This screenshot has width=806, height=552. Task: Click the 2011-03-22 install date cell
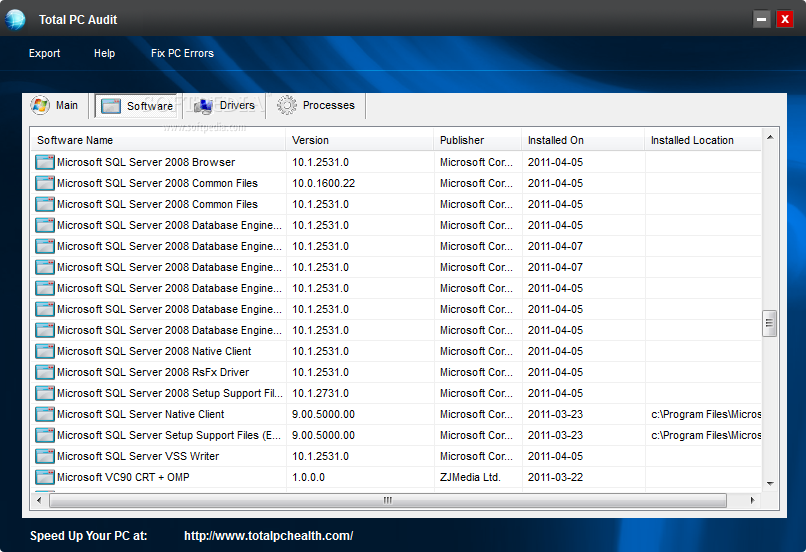pos(555,477)
